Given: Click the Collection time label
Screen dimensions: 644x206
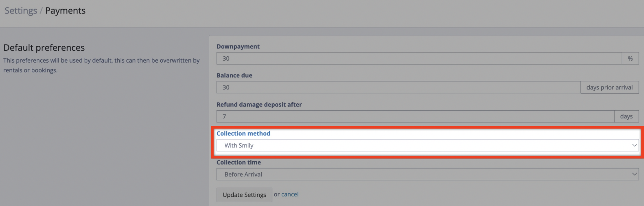Looking at the screenshot, I should click(239, 162).
